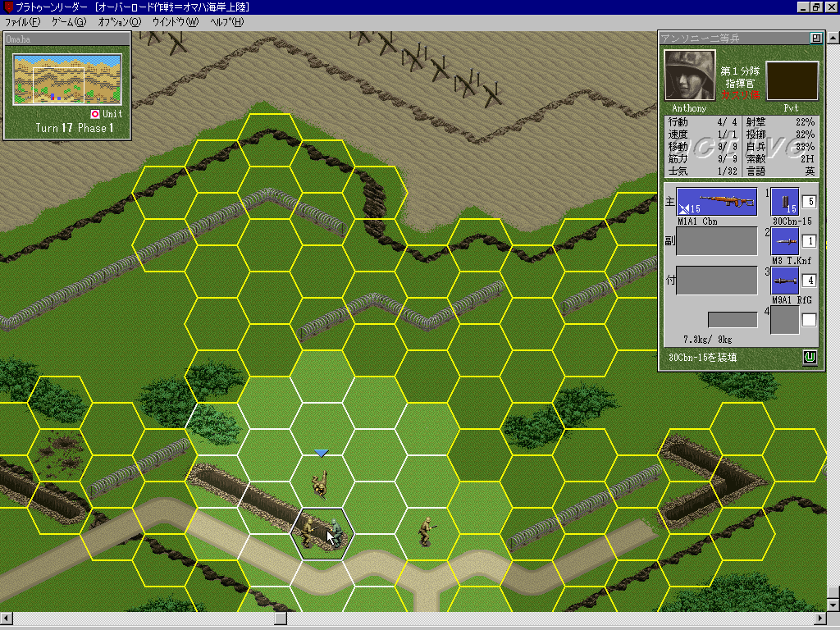Image resolution: width=840 pixels, height=630 pixels.
Task: Select the 30Cbn-15 magazine item icon
Action: pyautogui.click(x=785, y=202)
